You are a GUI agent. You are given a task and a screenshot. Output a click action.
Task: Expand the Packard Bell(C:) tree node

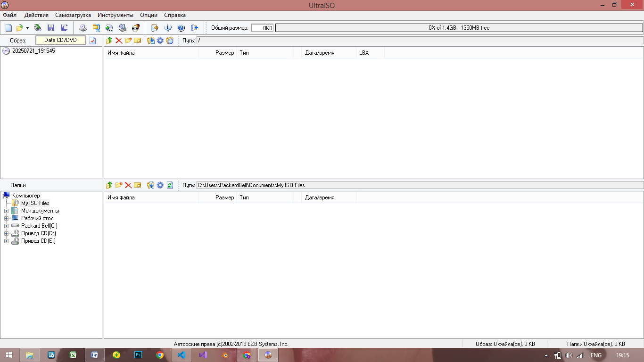click(7, 226)
